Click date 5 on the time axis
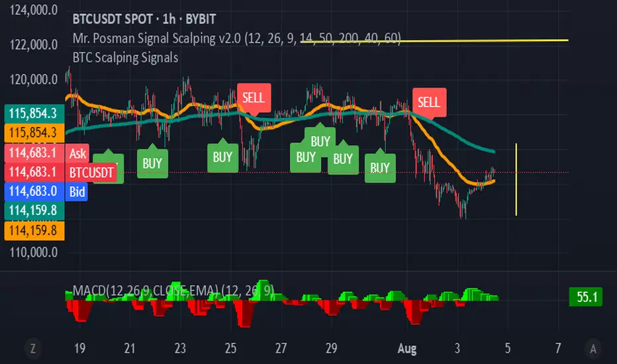This screenshot has height=364, width=617. pyautogui.click(x=508, y=348)
